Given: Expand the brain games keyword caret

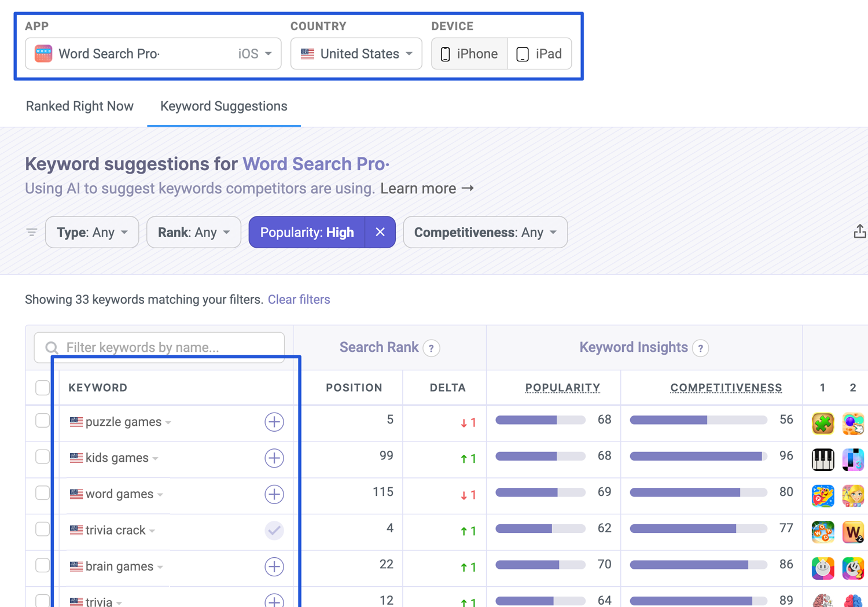Looking at the screenshot, I should (x=160, y=568).
